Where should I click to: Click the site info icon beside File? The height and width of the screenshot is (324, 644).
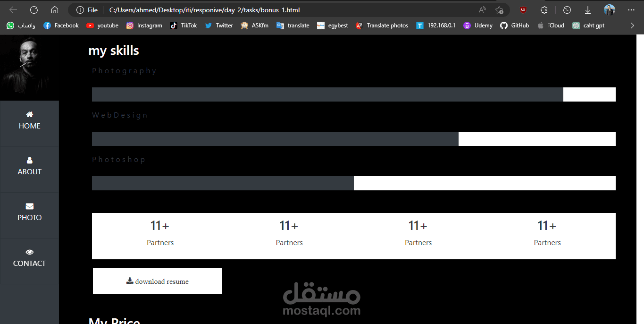[x=80, y=10]
